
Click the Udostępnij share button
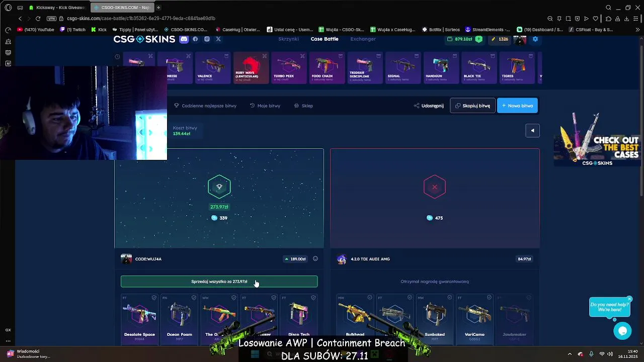pos(429,106)
